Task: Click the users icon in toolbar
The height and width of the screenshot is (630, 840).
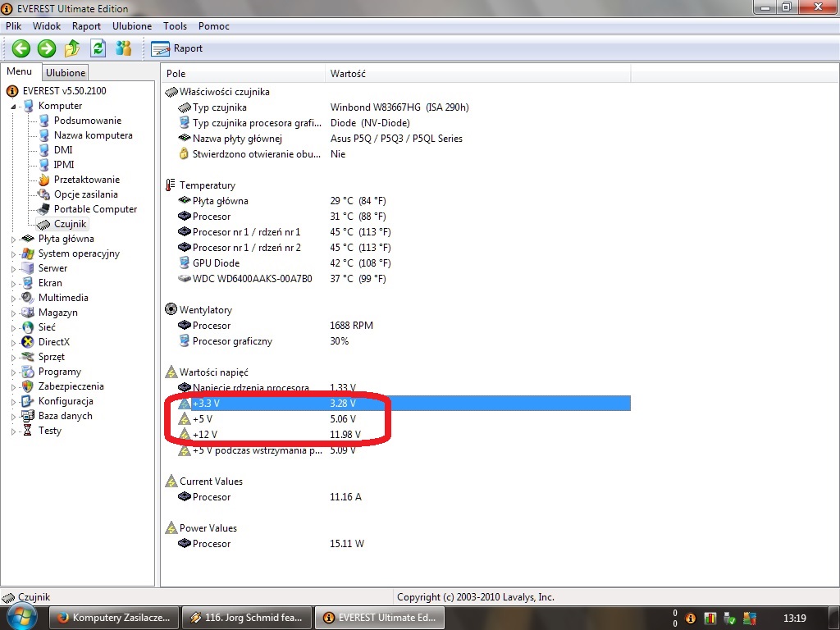Action: [124, 48]
